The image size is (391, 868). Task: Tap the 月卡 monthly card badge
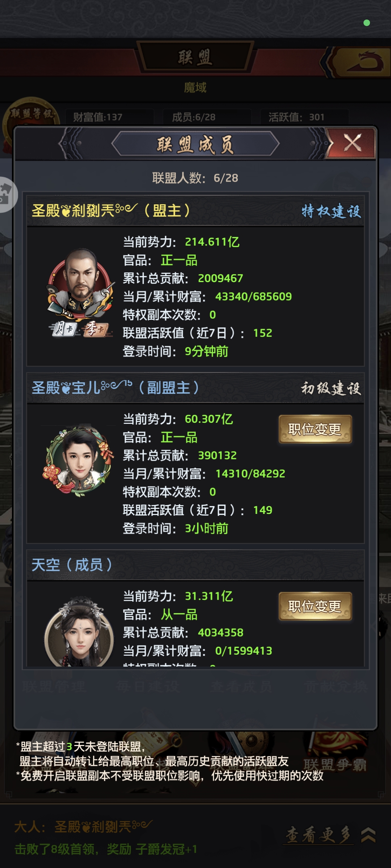coord(64,329)
